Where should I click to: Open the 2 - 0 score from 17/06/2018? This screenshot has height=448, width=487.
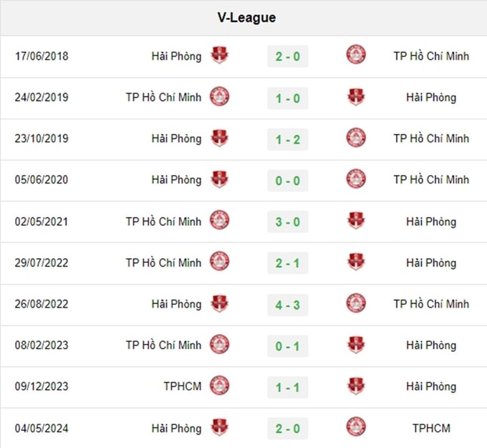click(x=288, y=57)
